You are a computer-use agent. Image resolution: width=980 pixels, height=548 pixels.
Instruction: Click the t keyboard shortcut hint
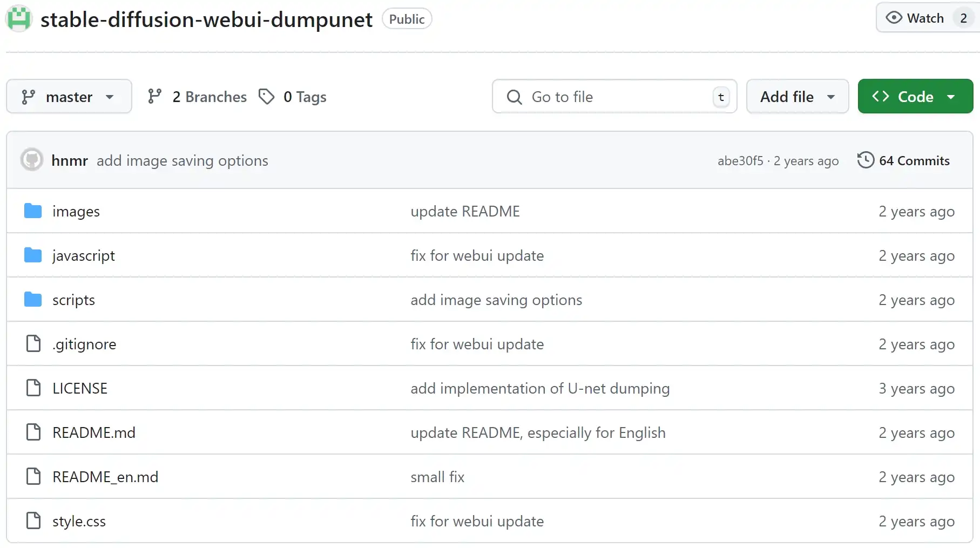[721, 97]
